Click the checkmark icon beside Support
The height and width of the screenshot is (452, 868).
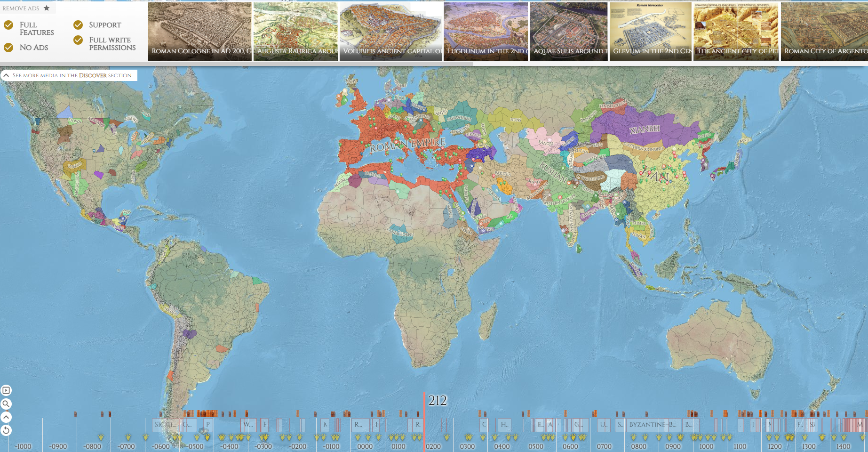[x=78, y=25]
